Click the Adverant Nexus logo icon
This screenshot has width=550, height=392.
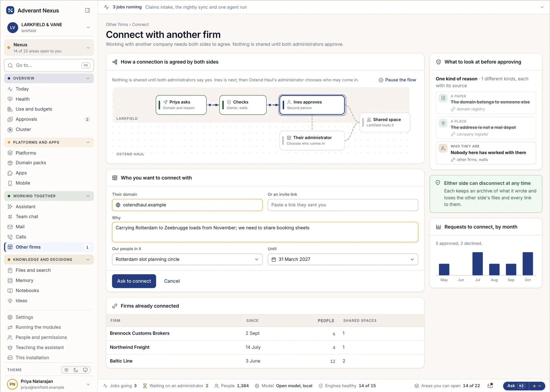10,10
